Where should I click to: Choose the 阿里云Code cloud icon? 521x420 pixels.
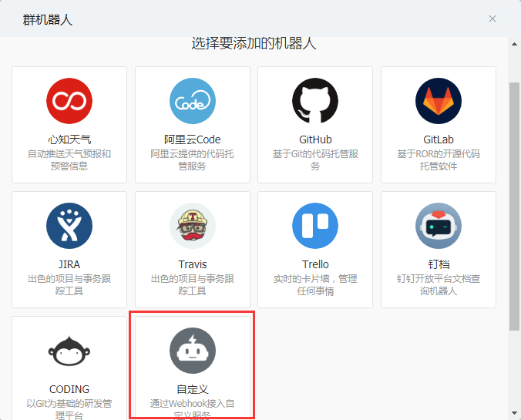(193, 101)
